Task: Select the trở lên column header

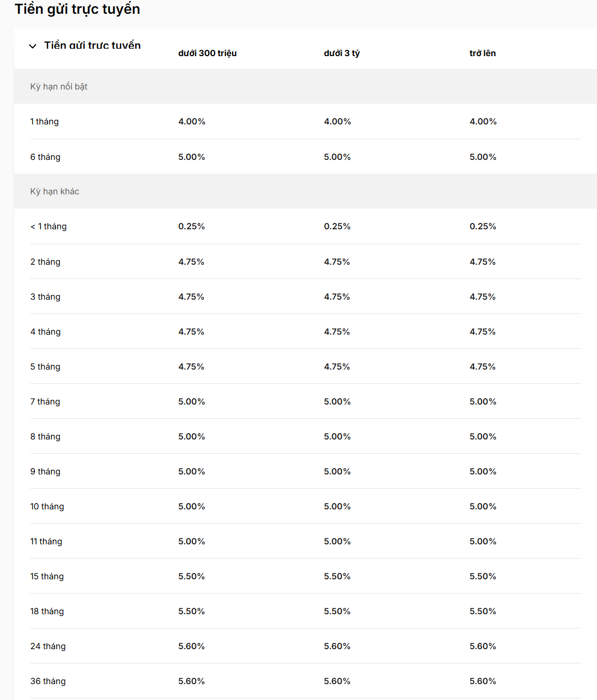Action: coord(482,53)
